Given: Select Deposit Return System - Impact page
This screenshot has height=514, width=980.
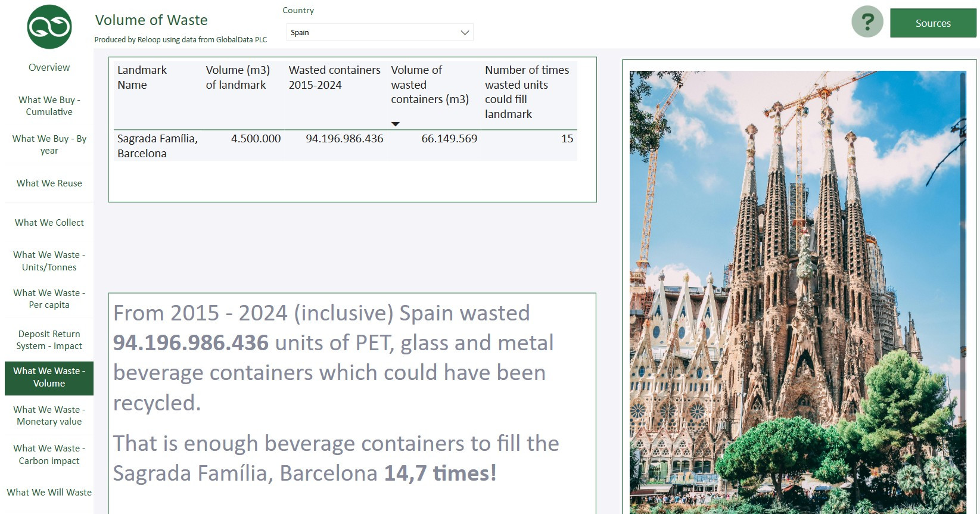Looking at the screenshot, I should coord(49,339).
